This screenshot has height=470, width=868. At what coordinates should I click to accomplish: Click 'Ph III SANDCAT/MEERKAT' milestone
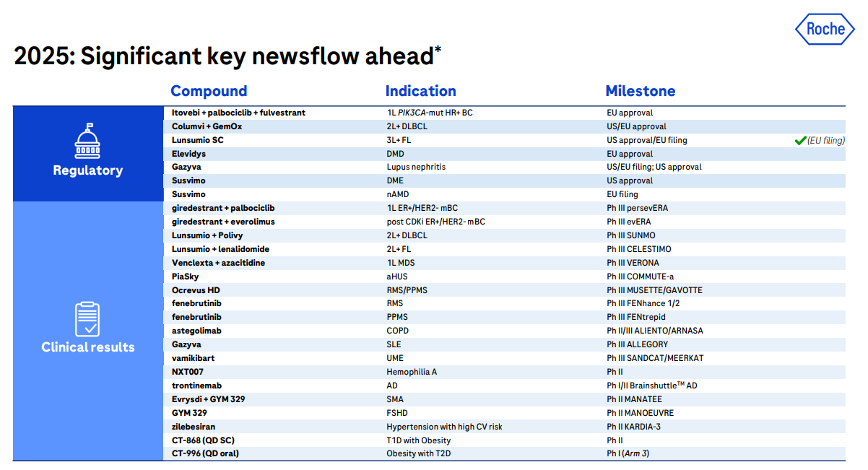pos(655,358)
